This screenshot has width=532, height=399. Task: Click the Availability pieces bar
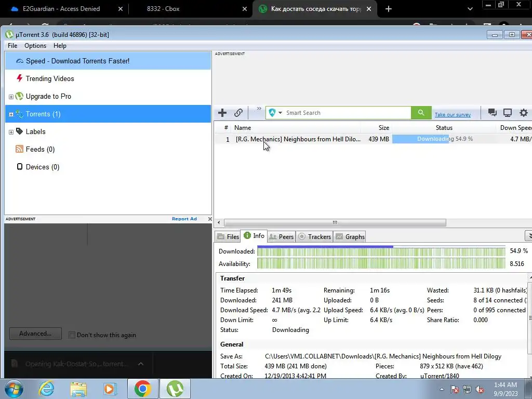381,263
